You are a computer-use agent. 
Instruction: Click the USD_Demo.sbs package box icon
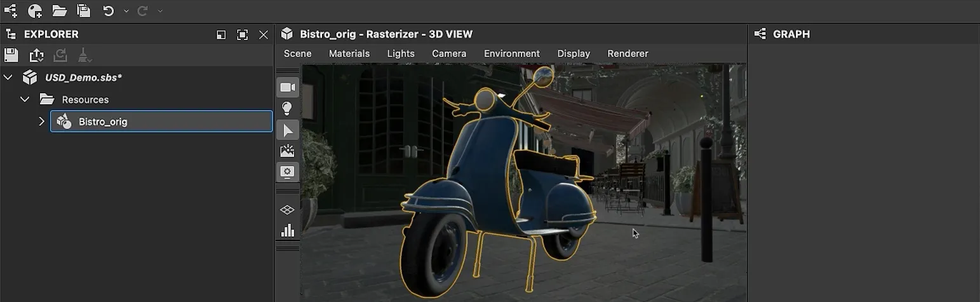click(x=30, y=78)
